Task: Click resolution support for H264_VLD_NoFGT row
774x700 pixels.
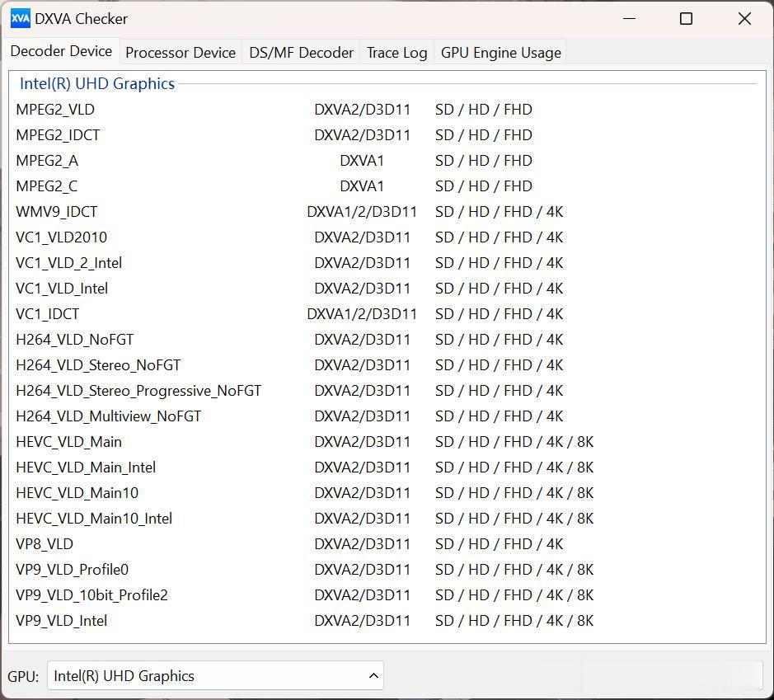Action: (499, 340)
